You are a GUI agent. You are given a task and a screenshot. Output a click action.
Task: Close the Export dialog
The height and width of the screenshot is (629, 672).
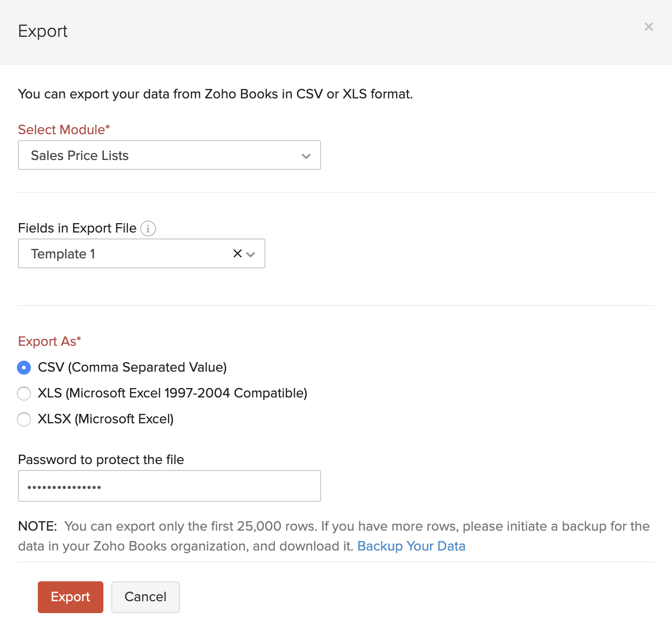648,27
